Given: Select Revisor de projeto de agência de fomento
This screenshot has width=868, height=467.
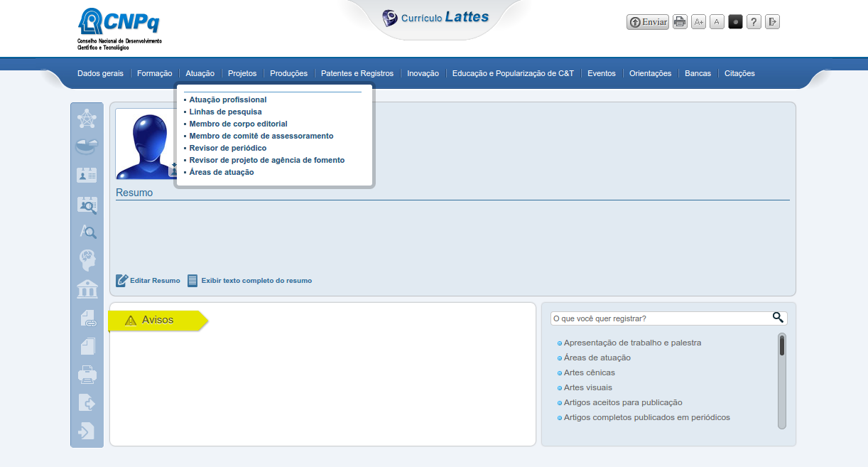Looking at the screenshot, I should pyautogui.click(x=267, y=160).
